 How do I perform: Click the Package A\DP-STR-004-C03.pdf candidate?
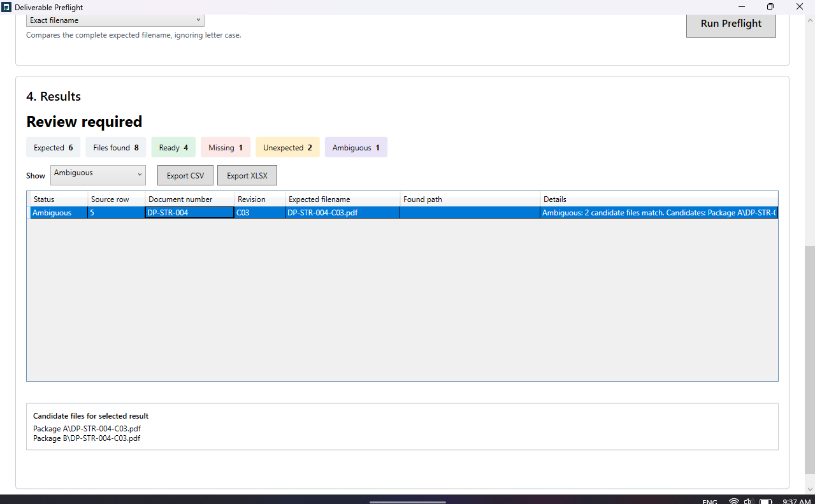87,429
